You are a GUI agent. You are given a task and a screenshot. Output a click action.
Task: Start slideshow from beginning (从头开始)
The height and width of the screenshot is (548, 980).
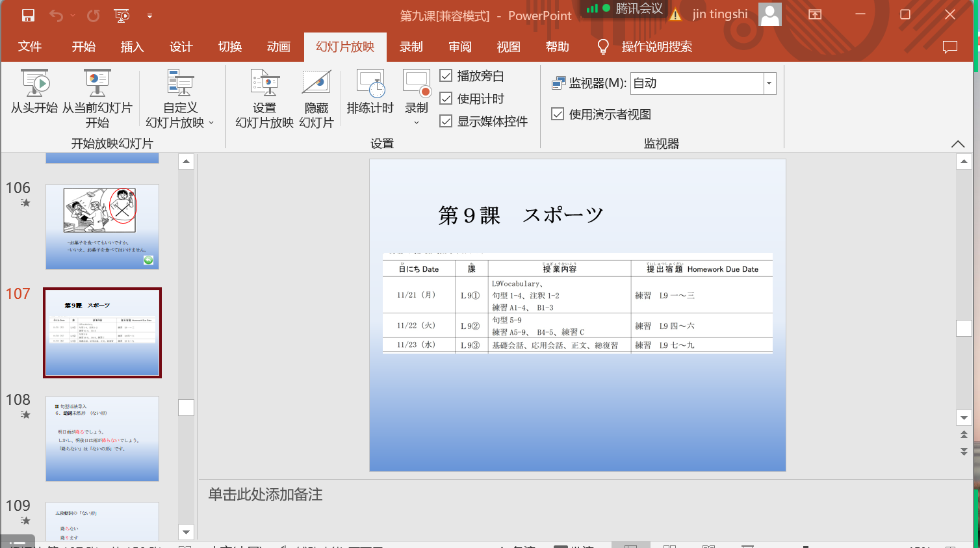[34, 83]
